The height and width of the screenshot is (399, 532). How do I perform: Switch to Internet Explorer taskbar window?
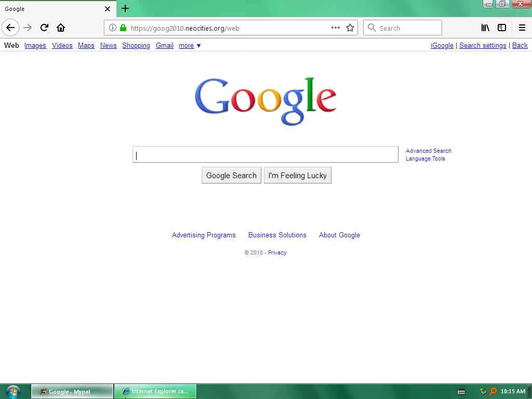pyautogui.click(x=155, y=392)
